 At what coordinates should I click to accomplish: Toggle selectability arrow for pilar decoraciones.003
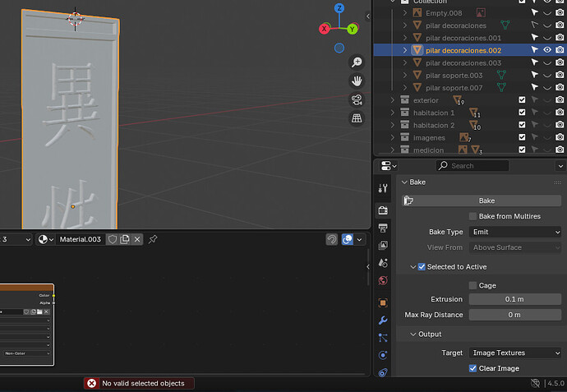click(x=534, y=62)
